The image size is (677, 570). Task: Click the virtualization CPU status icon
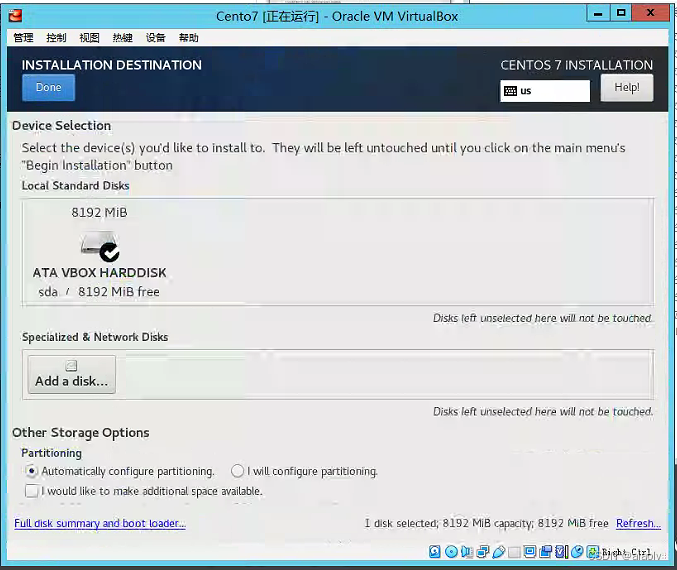[x=560, y=551]
